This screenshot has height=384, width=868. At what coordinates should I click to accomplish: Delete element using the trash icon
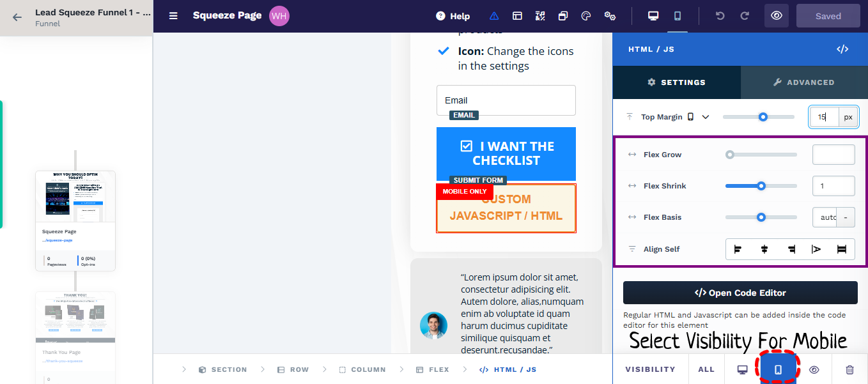click(x=849, y=369)
